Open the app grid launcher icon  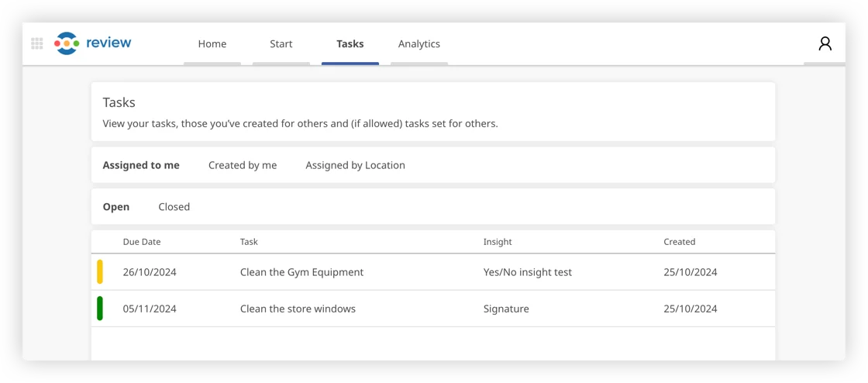(37, 43)
